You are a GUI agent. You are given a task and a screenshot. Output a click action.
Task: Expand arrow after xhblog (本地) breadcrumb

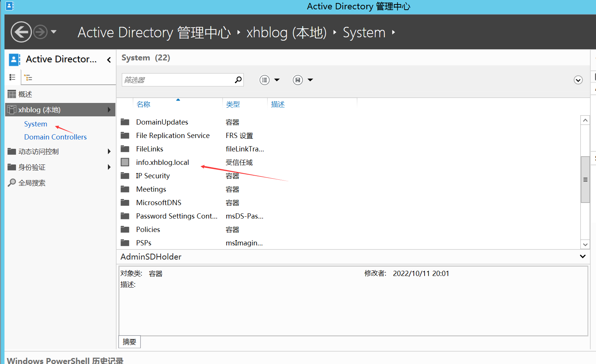335,32
